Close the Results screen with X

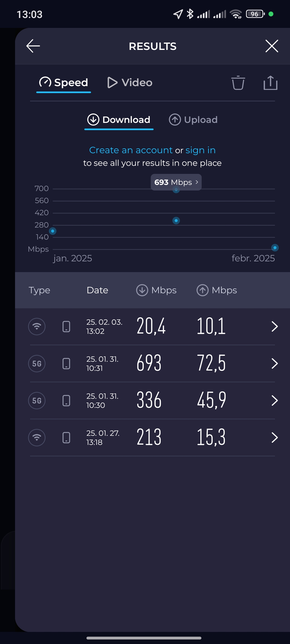click(x=272, y=46)
